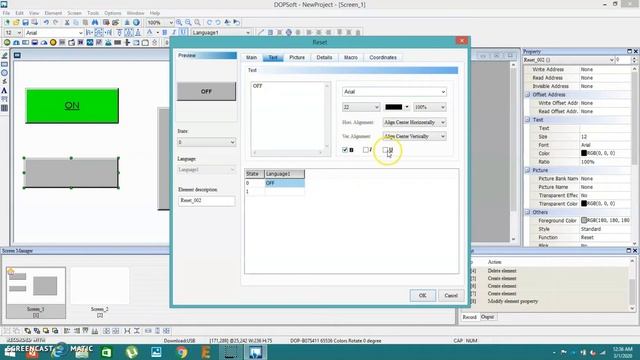Select the Text 'A' tool in left sidebar
This screenshot has width=640, height=360.
click(x=4, y=91)
